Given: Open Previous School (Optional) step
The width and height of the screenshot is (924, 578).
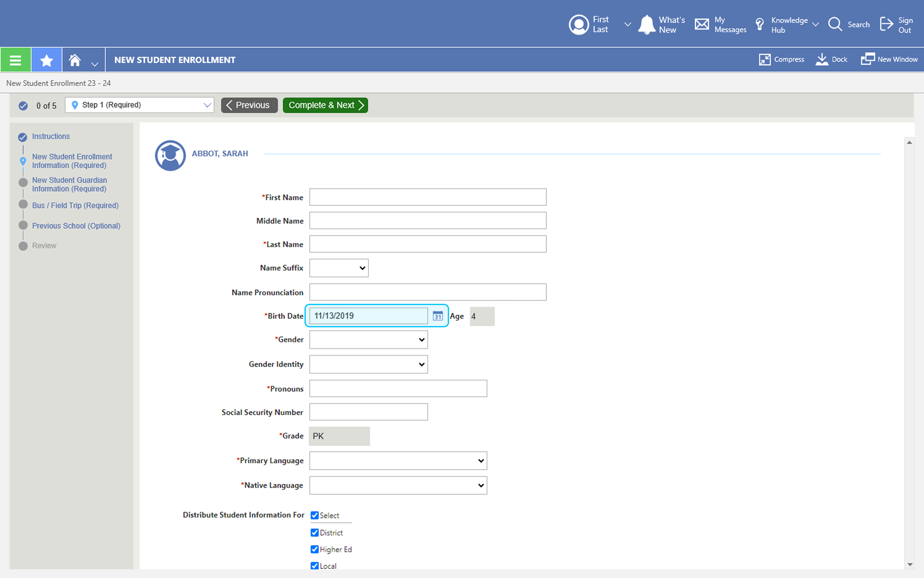Looking at the screenshot, I should tap(76, 226).
